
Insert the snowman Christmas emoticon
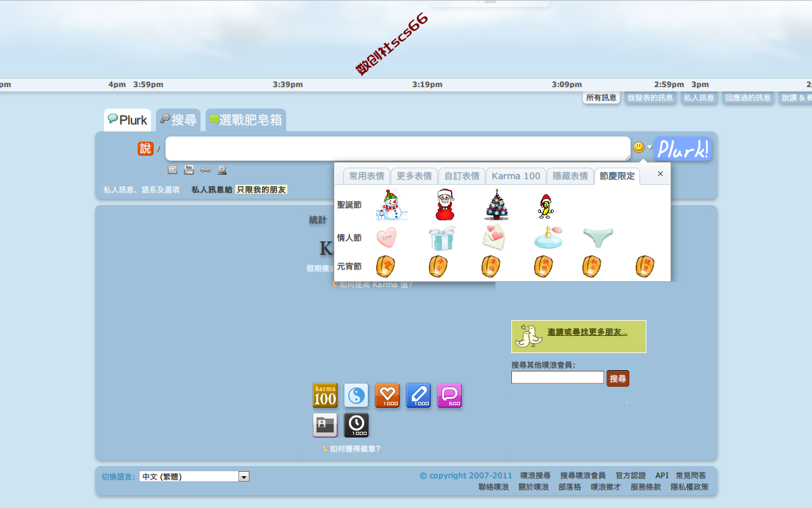pyautogui.click(x=391, y=205)
